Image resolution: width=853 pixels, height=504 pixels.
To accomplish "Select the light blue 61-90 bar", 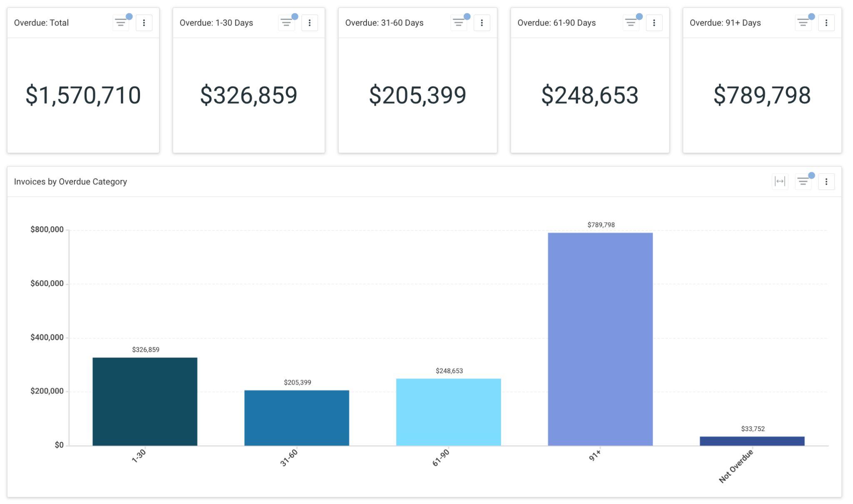I will tap(449, 412).
